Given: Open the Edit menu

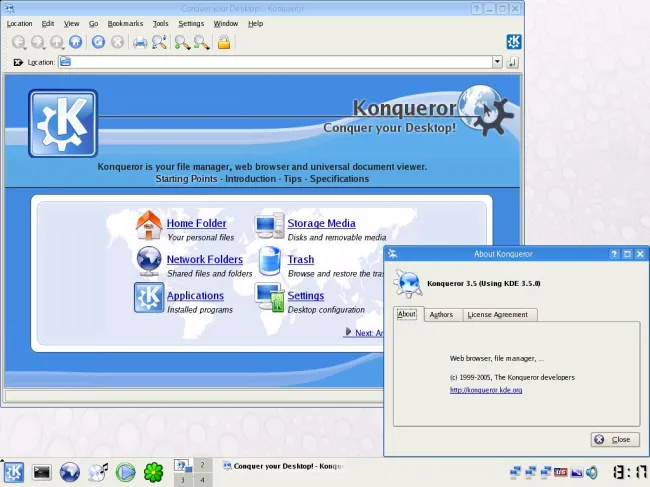Looking at the screenshot, I should pos(48,24).
